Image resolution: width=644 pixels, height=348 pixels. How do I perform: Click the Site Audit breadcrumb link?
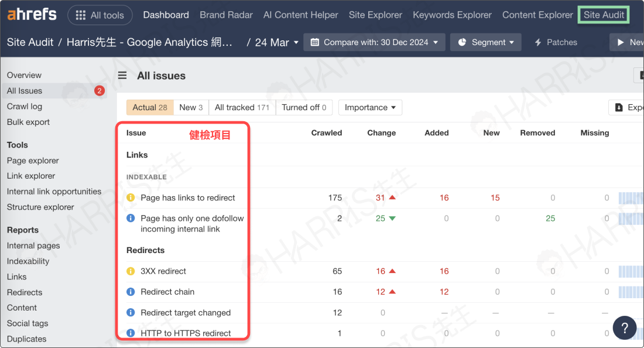pos(30,42)
